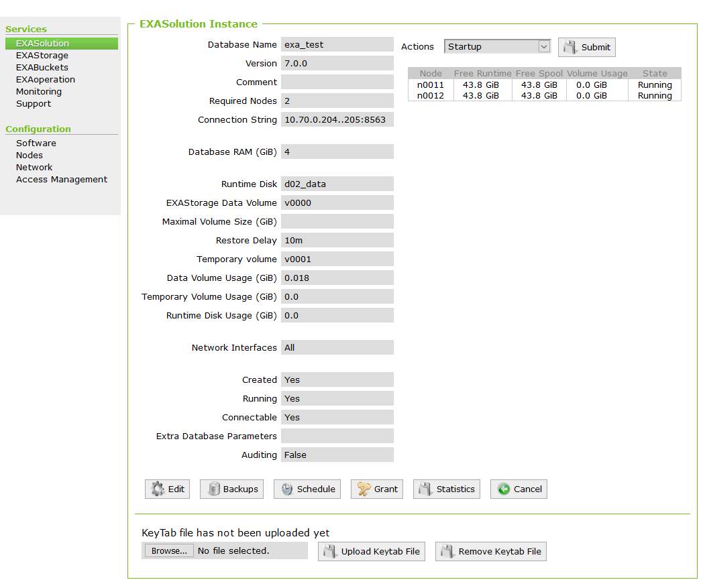703x588 pixels.
Task: Click the Database Name field exa_test
Action: [337, 44]
